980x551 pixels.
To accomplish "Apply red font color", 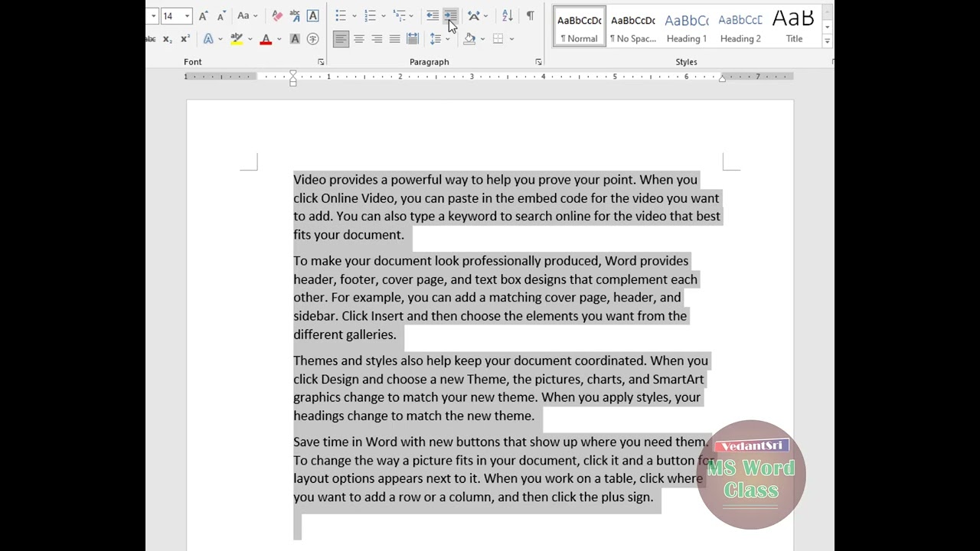I will click(x=266, y=39).
